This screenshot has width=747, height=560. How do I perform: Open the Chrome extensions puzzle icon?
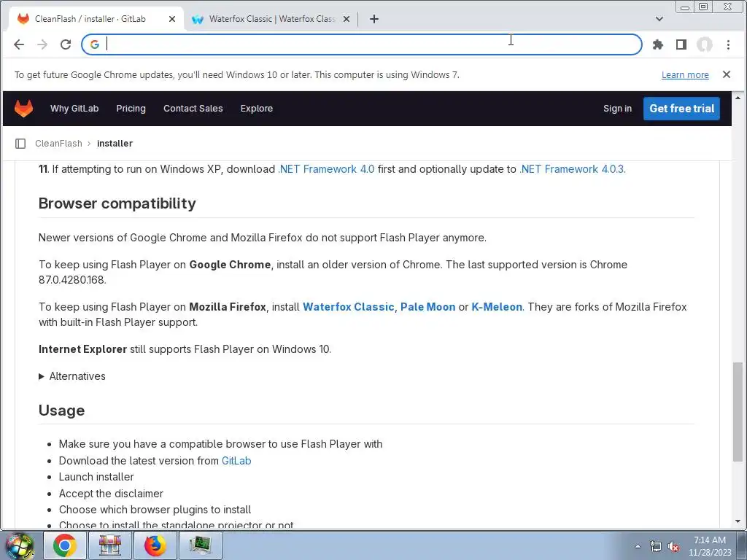click(x=658, y=44)
